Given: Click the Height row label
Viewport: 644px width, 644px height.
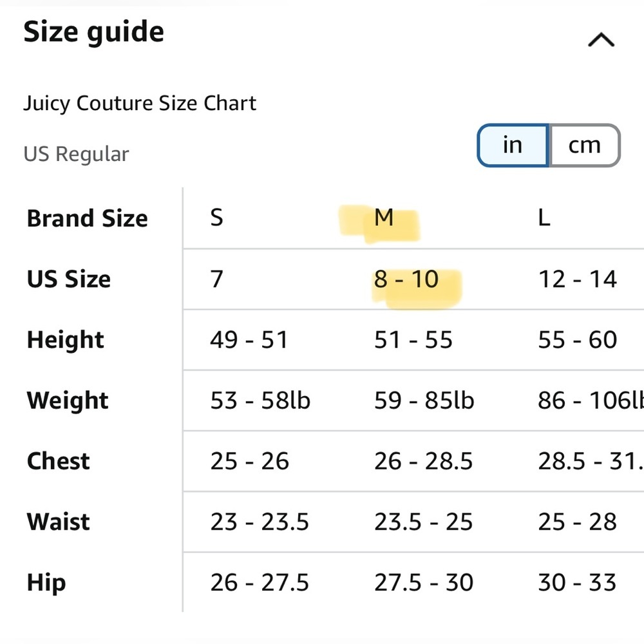Looking at the screenshot, I should click(x=66, y=339).
